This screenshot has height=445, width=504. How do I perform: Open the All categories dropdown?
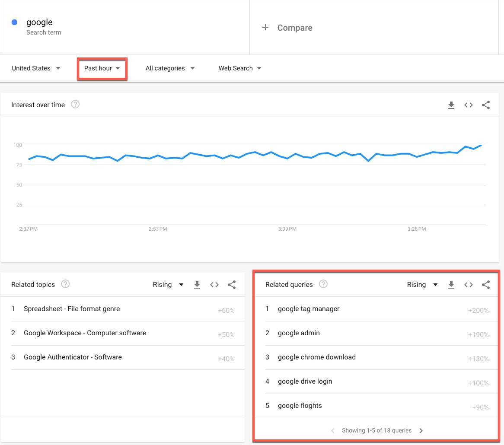[x=170, y=68]
